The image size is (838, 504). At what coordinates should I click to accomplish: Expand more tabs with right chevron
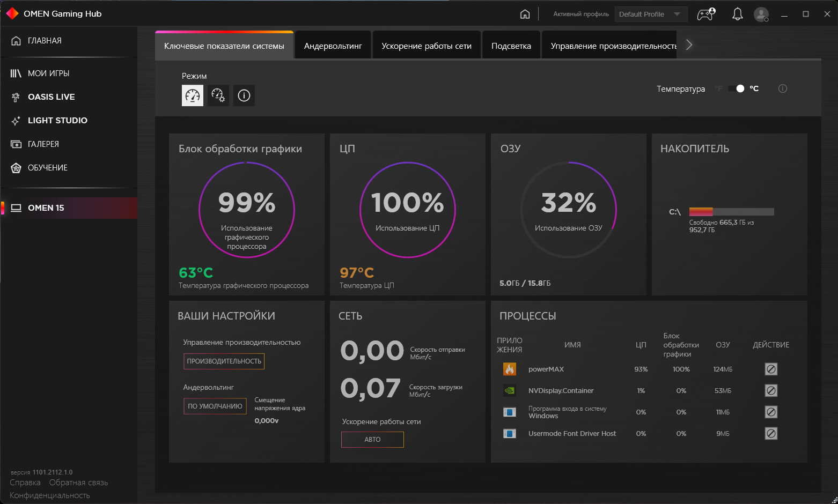coord(689,45)
